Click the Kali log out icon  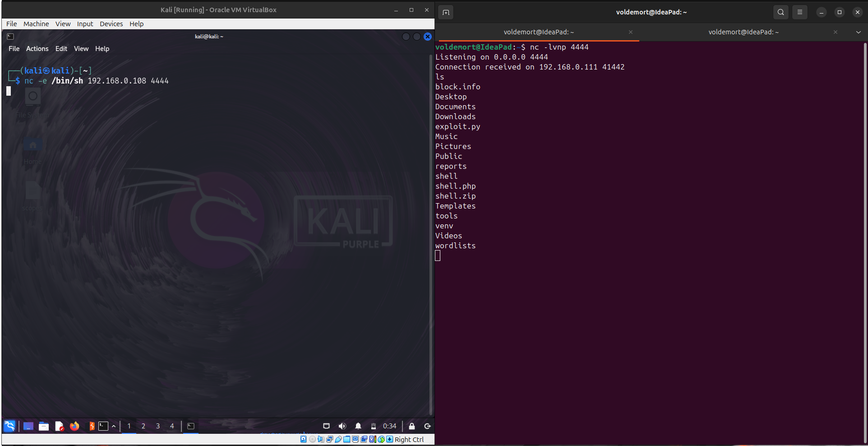[x=428, y=426]
